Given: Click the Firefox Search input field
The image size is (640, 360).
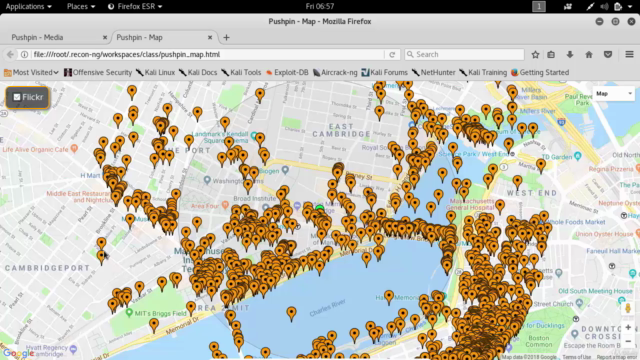Looking at the screenshot, I should point(464,54).
